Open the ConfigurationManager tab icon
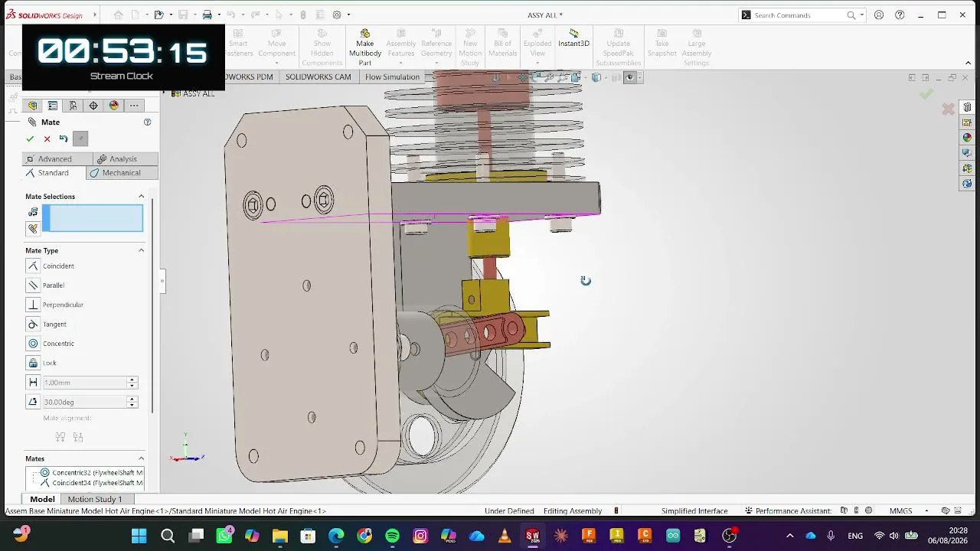 click(x=73, y=106)
